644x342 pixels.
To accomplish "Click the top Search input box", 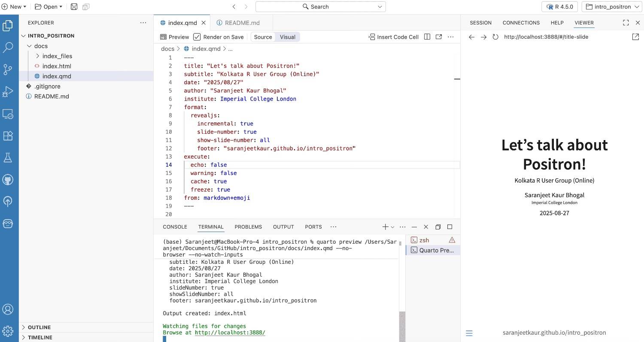I will pos(320,7).
